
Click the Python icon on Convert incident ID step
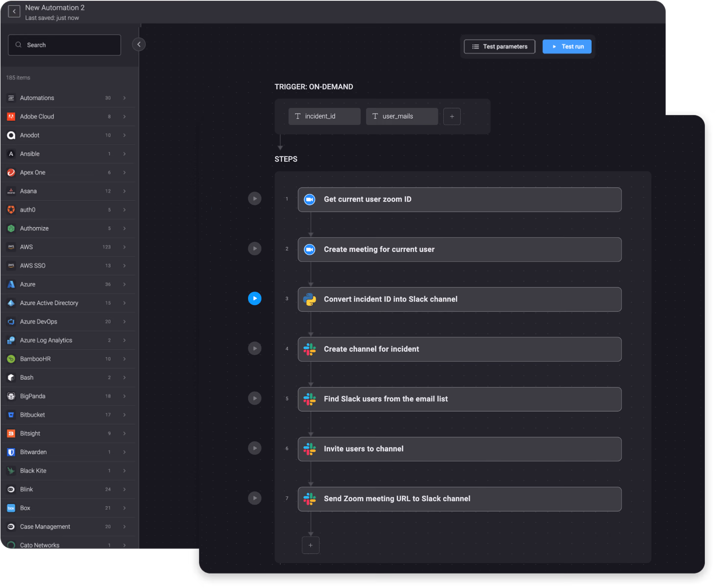310,300
